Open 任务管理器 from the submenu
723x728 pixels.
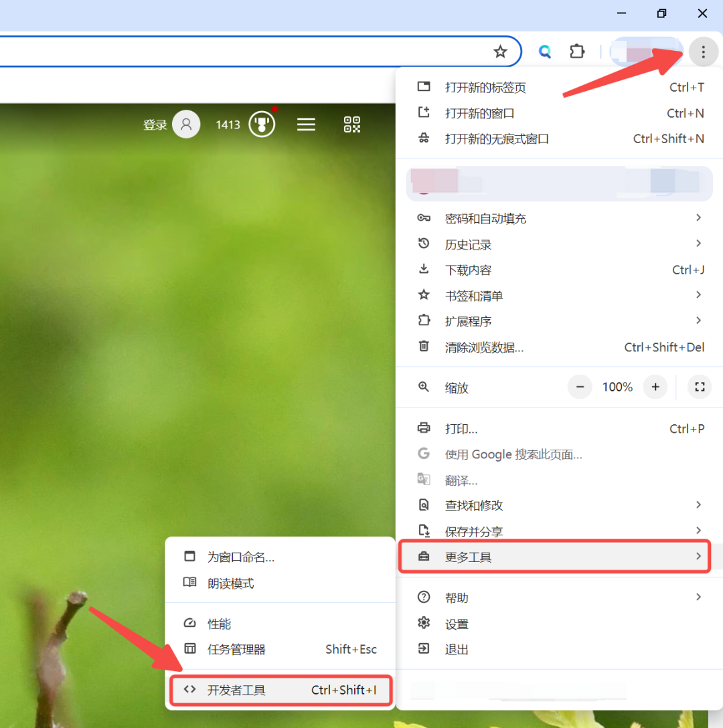tap(236, 649)
